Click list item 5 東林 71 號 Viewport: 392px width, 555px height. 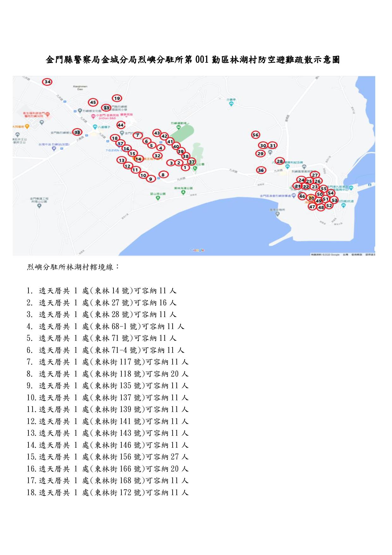(101, 338)
